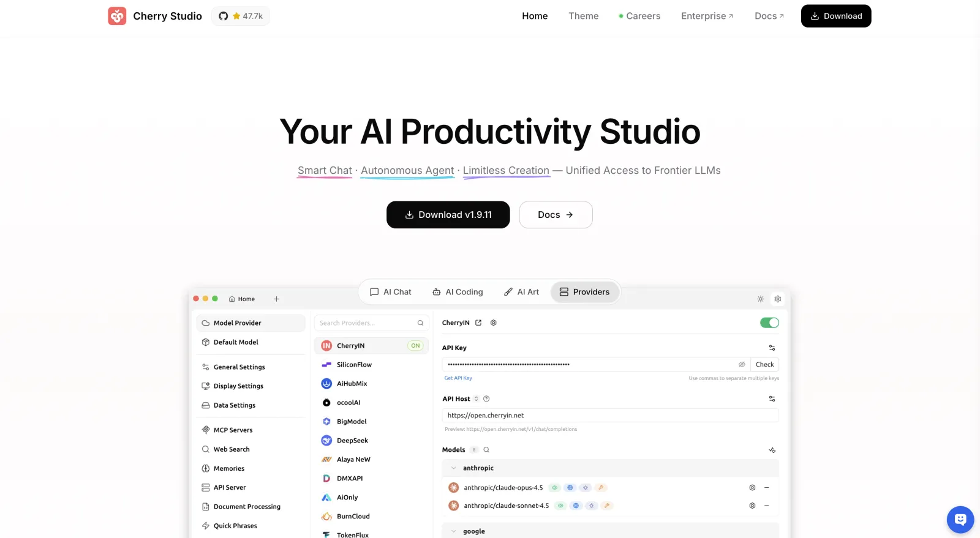Select the AiHubMix provider icon
Screen dimensions: 980x538
(x=326, y=384)
